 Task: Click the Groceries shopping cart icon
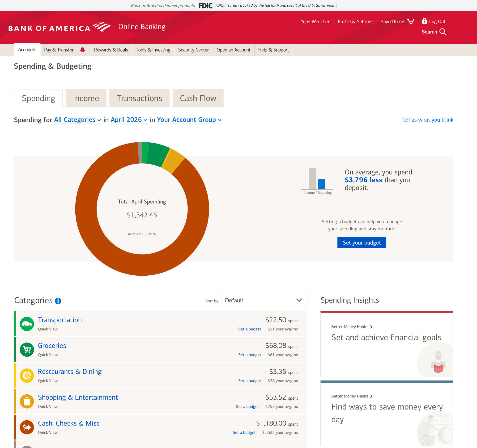(x=27, y=349)
